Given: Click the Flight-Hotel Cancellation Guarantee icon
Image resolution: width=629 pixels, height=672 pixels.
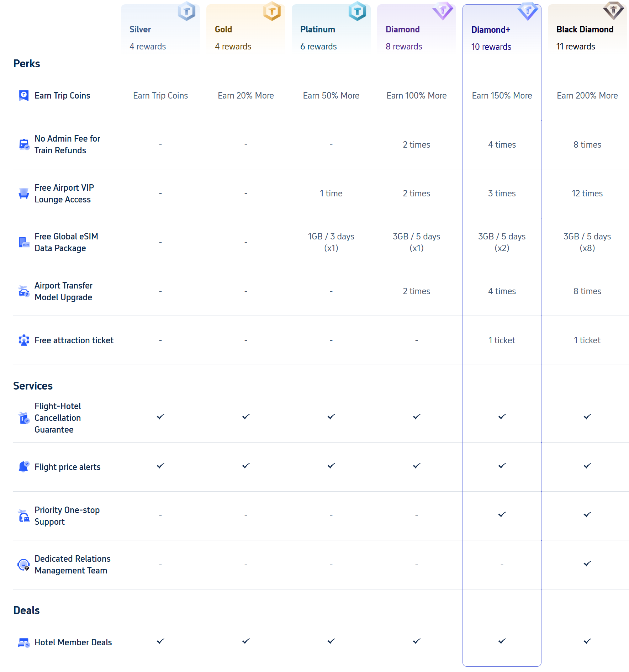Looking at the screenshot, I should (24, 418).
